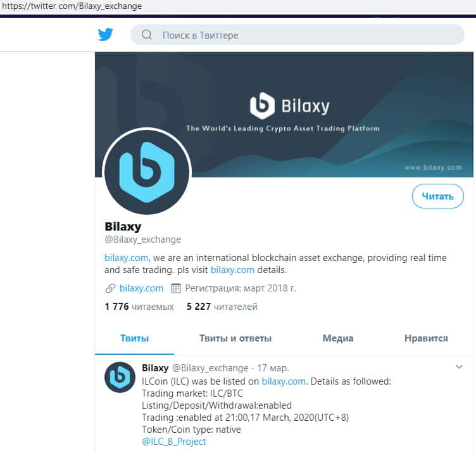
Task: Show the Нравится tab
Action: tap(426, 338)
